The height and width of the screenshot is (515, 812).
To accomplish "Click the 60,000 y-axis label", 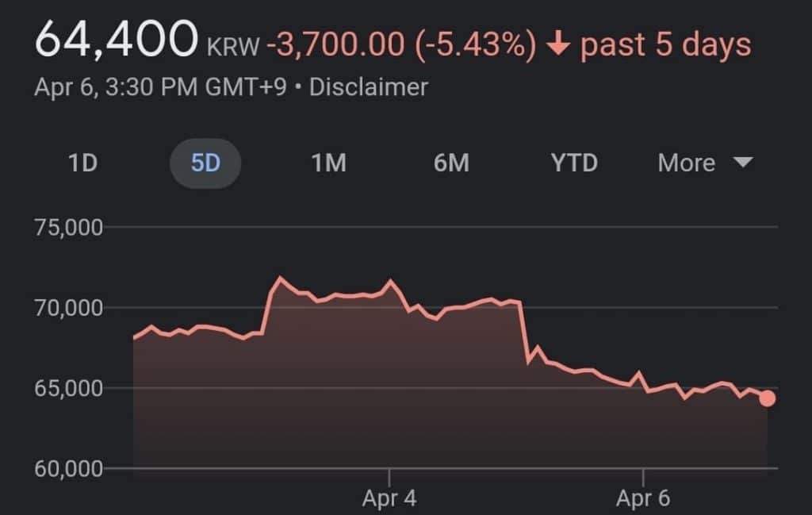I will pyautogui.click(x=69, y=468).
